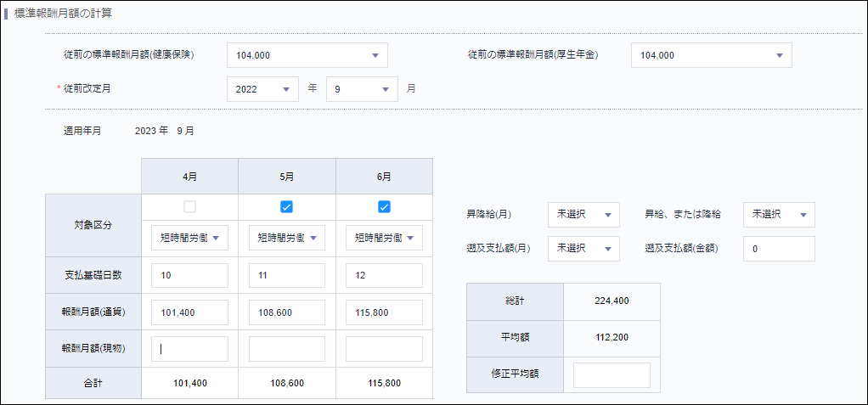Expand the 従前改定月 year dropdown
Screen dimensions: 868x405
pos(262,89)
